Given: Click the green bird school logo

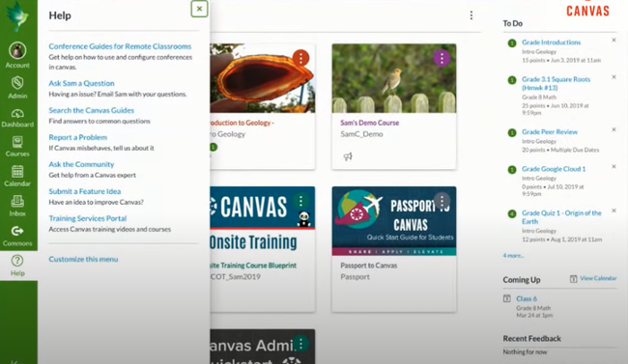Looking at the screenshot, I should point(18,16).
